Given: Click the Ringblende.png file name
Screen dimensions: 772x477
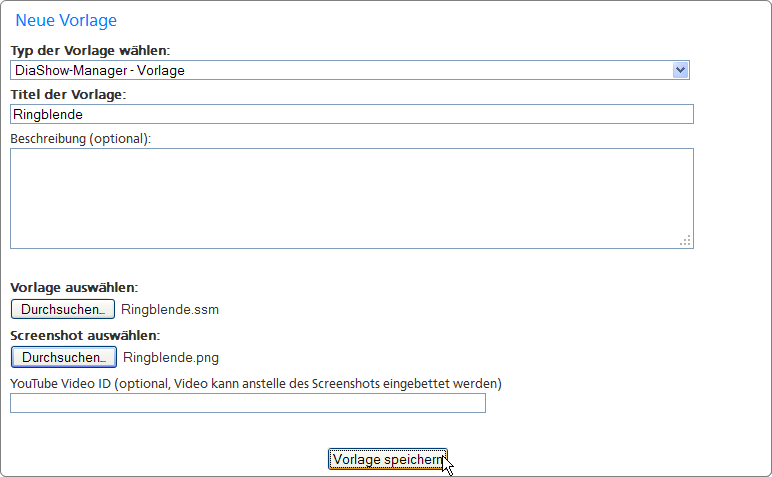Looking at the screenshot, I should coord(171,357).
